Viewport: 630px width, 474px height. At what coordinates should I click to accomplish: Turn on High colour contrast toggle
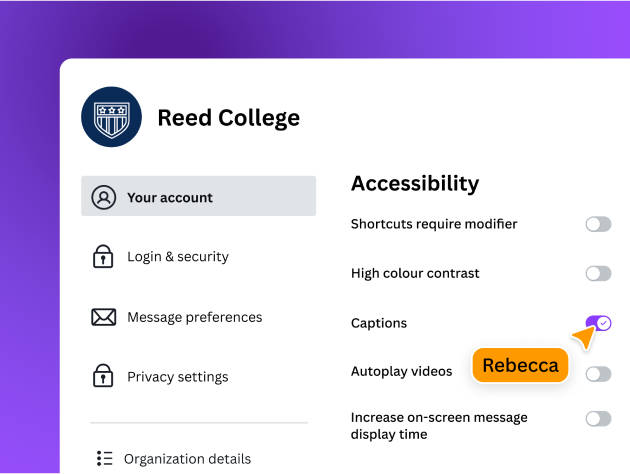598,273
